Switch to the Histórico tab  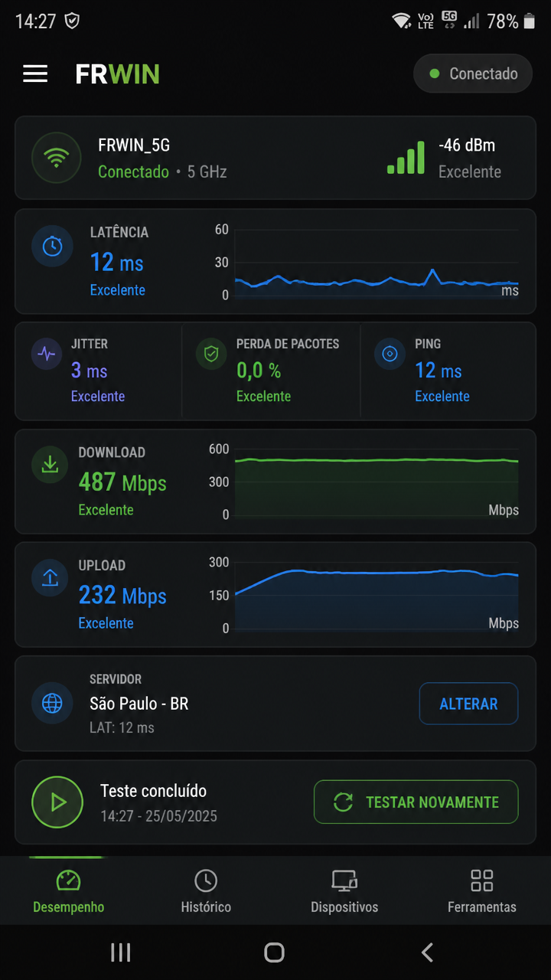(x=206, y=891)
